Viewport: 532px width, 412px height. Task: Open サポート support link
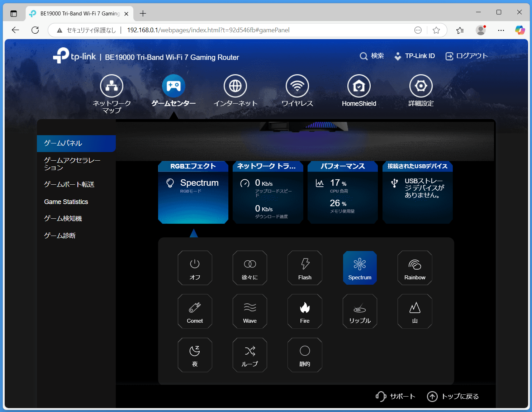[395, 396]
